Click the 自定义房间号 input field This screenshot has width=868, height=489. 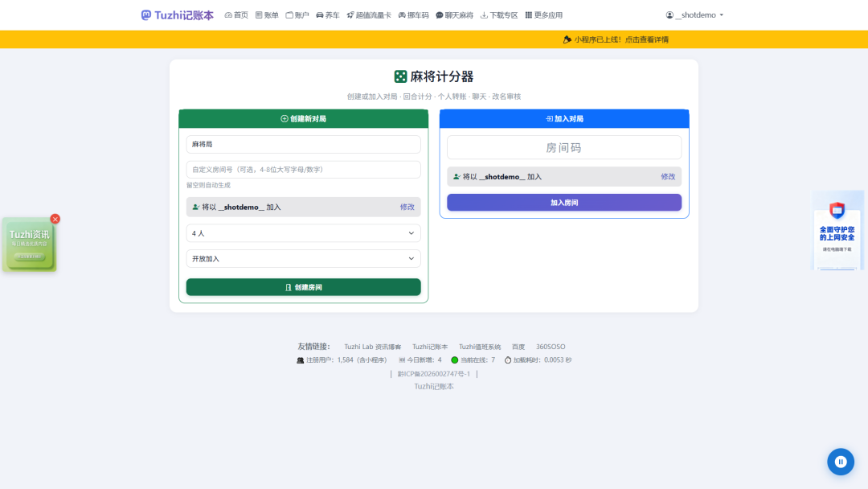[x=303, y=170]
